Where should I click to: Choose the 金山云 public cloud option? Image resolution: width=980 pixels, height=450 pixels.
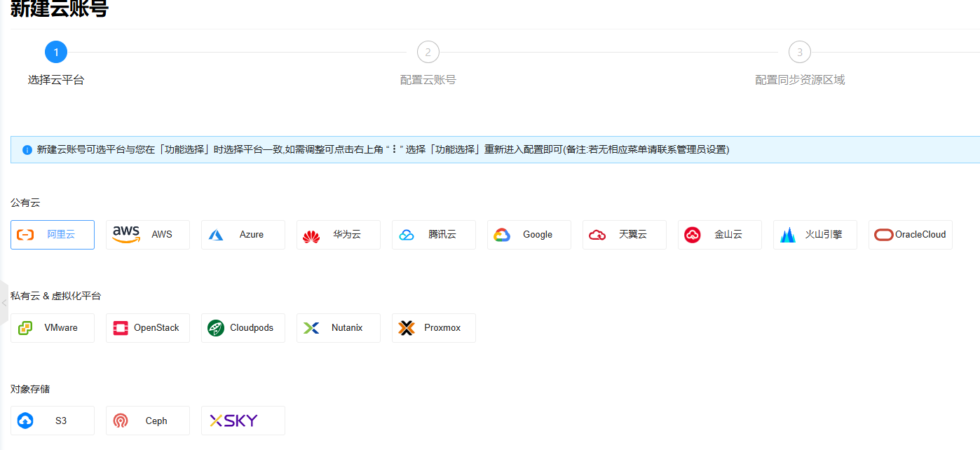(719, 234)
